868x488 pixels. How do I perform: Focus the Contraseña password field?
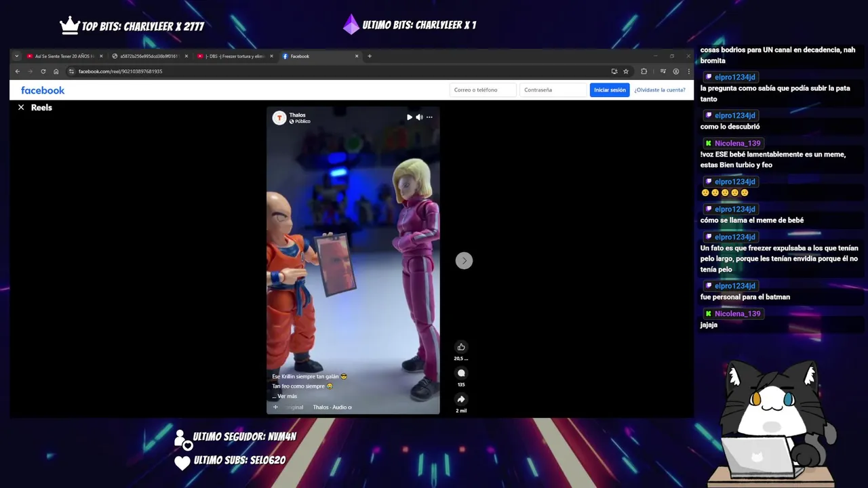click(x=553, y=89)
